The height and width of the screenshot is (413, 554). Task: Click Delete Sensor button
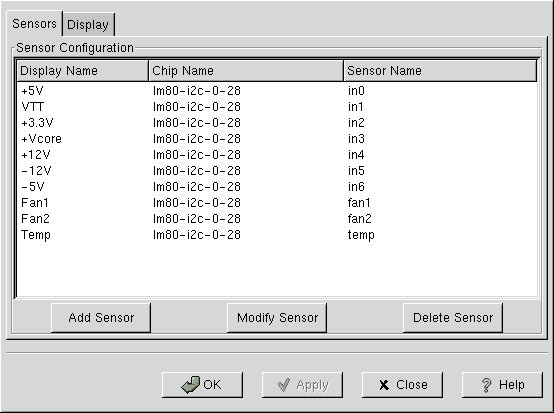pos(453,318)
